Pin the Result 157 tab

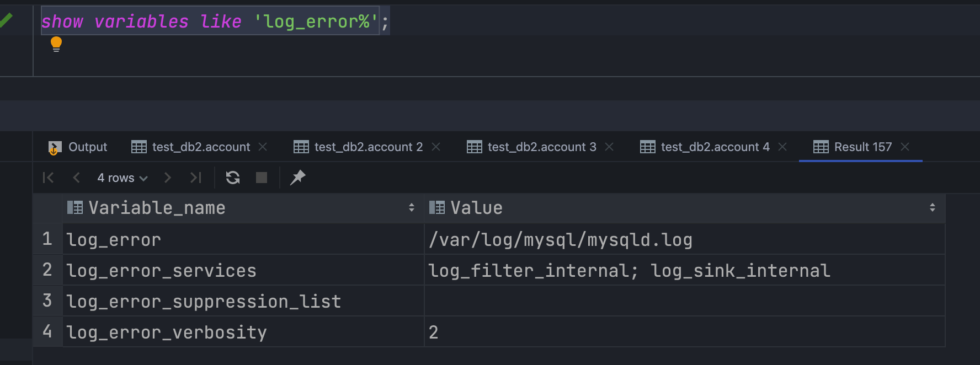coord(297,178)
